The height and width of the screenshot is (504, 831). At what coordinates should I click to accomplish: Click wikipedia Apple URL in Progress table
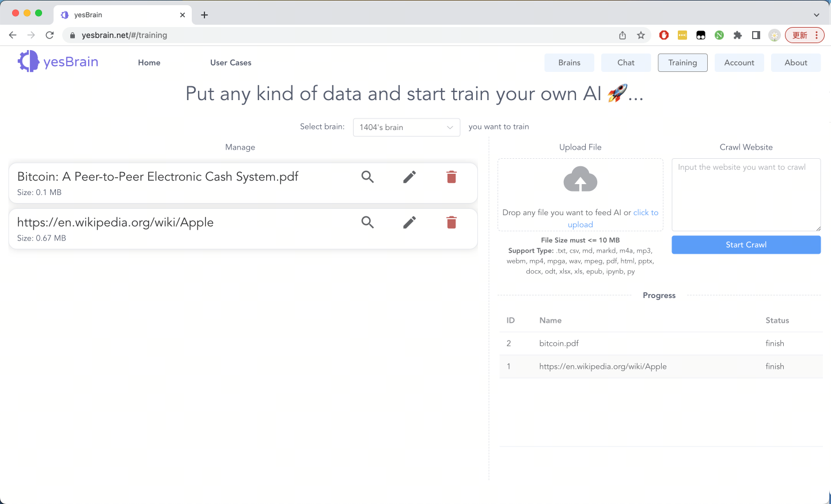coord(603,366)
